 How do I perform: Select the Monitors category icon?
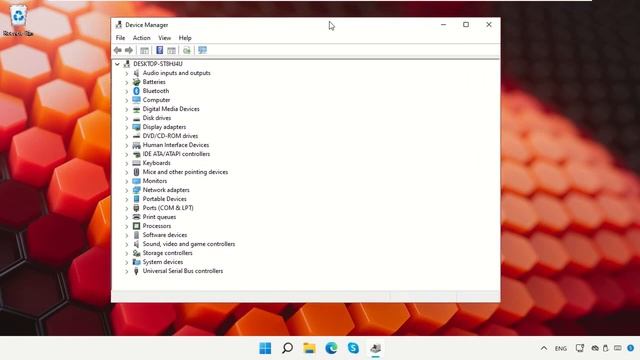point(136,181)
